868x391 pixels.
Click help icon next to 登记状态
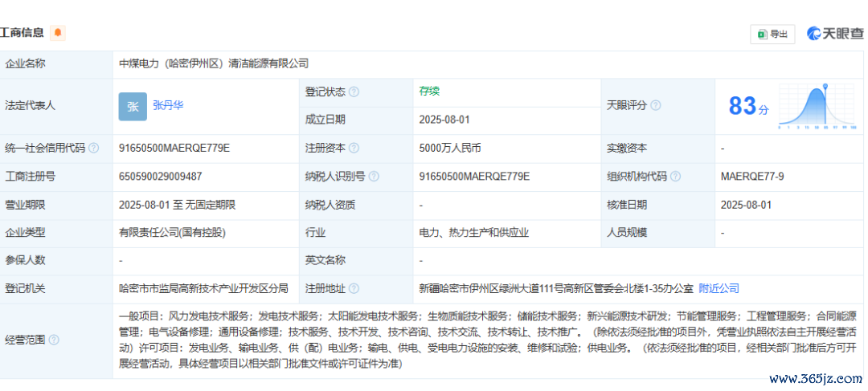pos(354,92)
